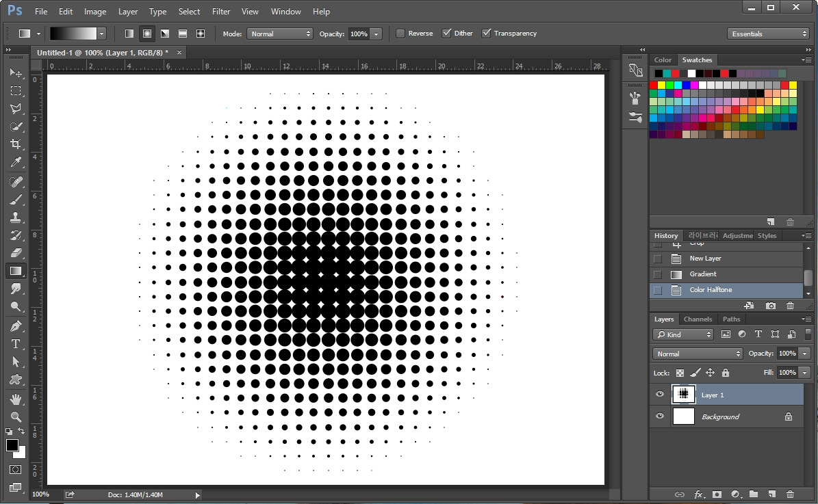Open the layer blend mode Normal dropdown
The height and width of the screenshot is (504, 818).
click(x=698, y=354)
